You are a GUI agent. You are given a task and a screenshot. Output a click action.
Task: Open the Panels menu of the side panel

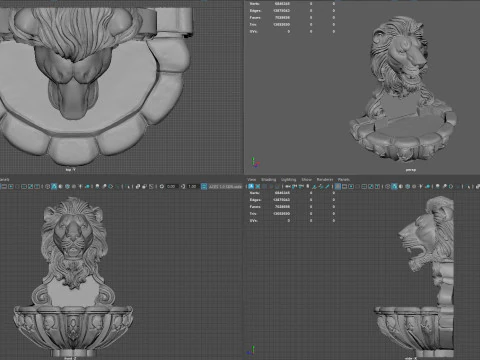344,179
